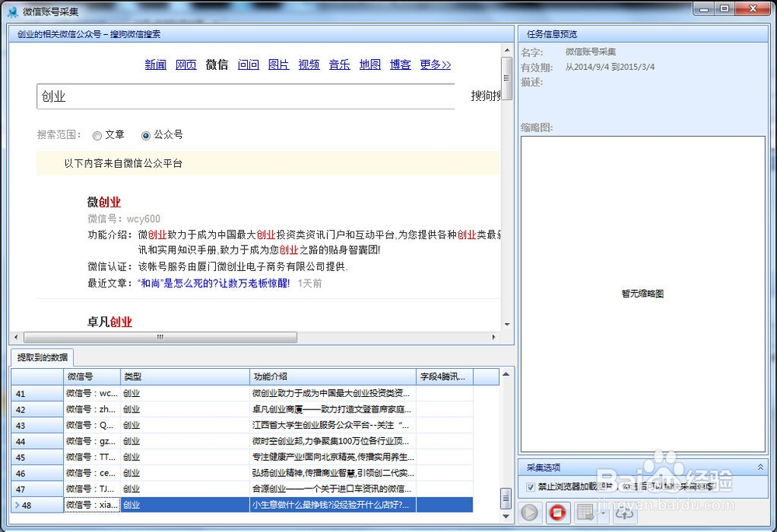777x532 pixels.
Task: Click the export data table icon
Action: coord(585,512)
